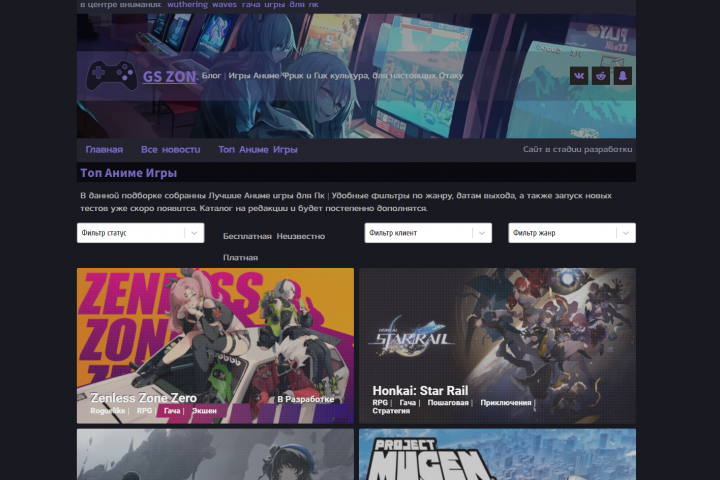The height and width of the screenshot is (480, 720).
Task: Select the Платная filter option
Action: point(240,258)
